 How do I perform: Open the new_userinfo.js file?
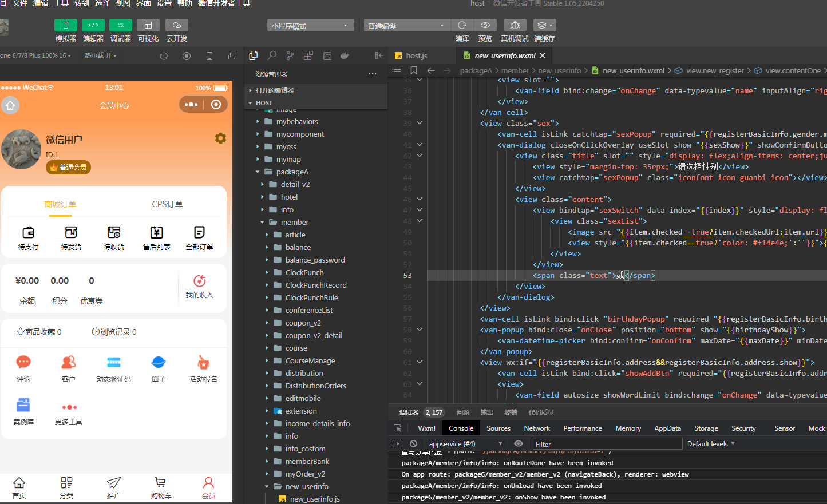click(x=315, y=499)
